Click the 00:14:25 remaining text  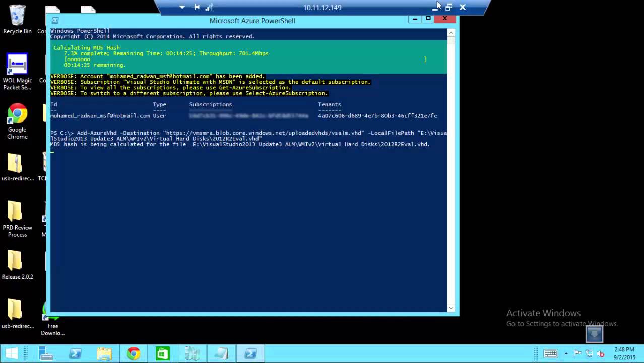click(95, 65)
